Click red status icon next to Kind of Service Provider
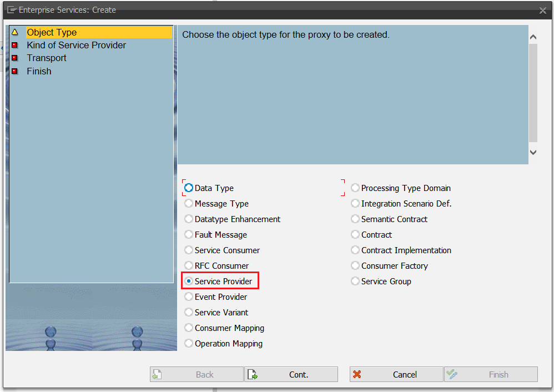 coord(15,46)
